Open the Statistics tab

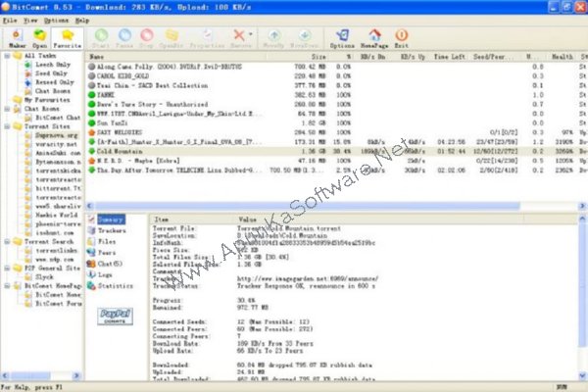point(115,286)
